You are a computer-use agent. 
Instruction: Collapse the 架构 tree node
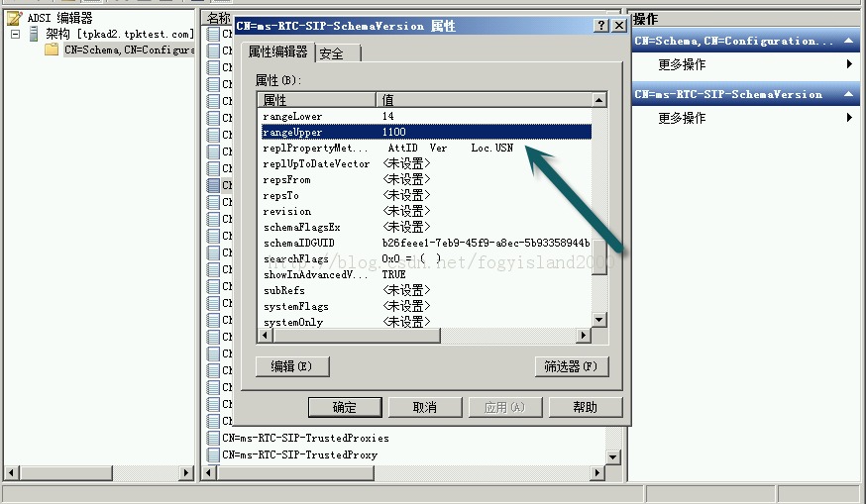tap(15, 35)
